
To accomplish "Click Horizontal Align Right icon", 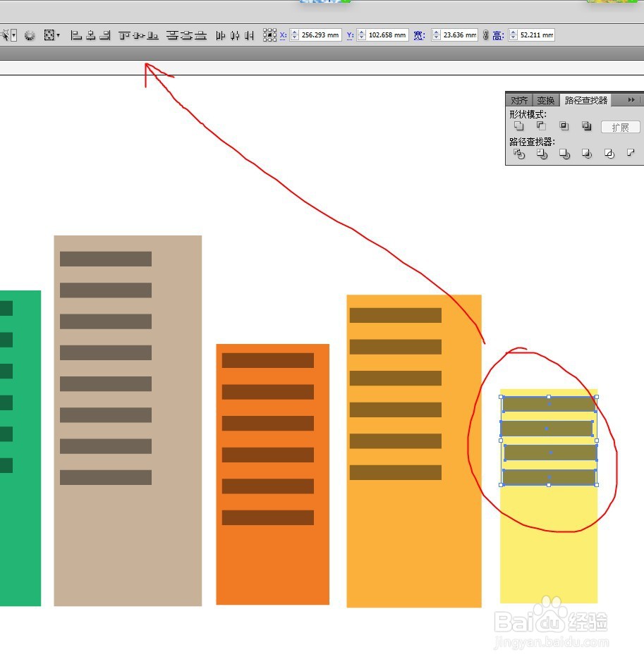I will tap(105, 35).
